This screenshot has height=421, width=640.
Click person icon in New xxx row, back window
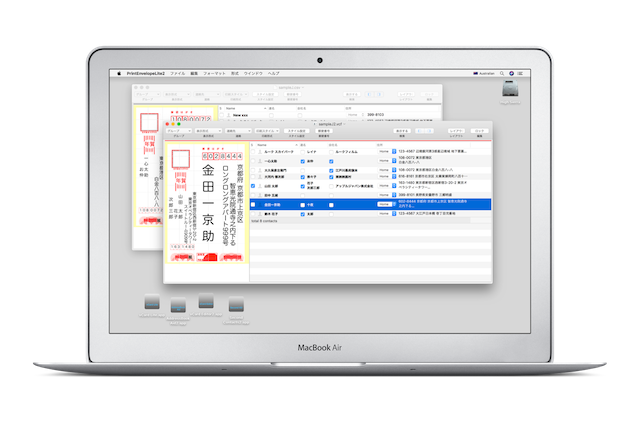(x=228, y=116)
